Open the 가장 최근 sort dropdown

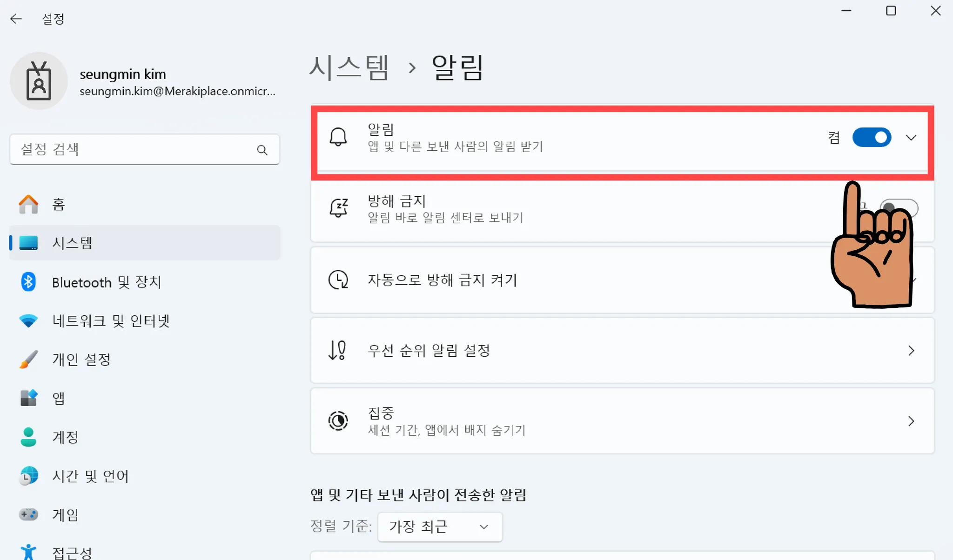(x=439, y=527)
